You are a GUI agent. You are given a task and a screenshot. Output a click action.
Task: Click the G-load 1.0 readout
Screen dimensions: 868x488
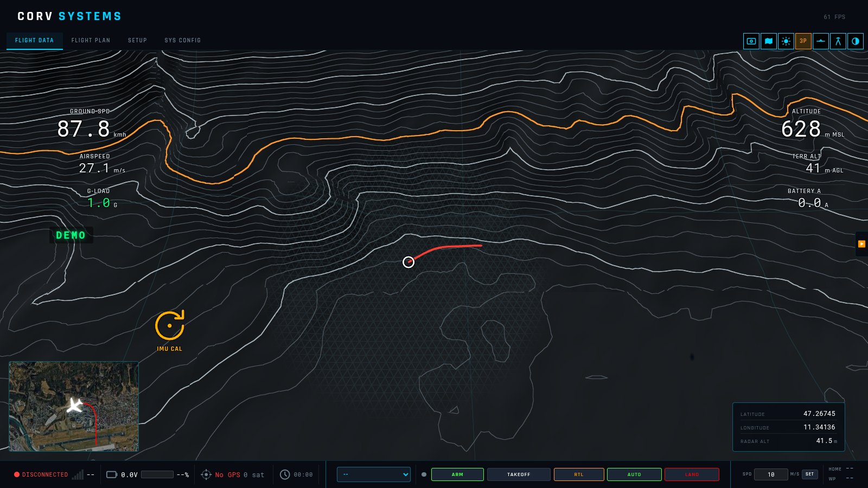point(99,203)
